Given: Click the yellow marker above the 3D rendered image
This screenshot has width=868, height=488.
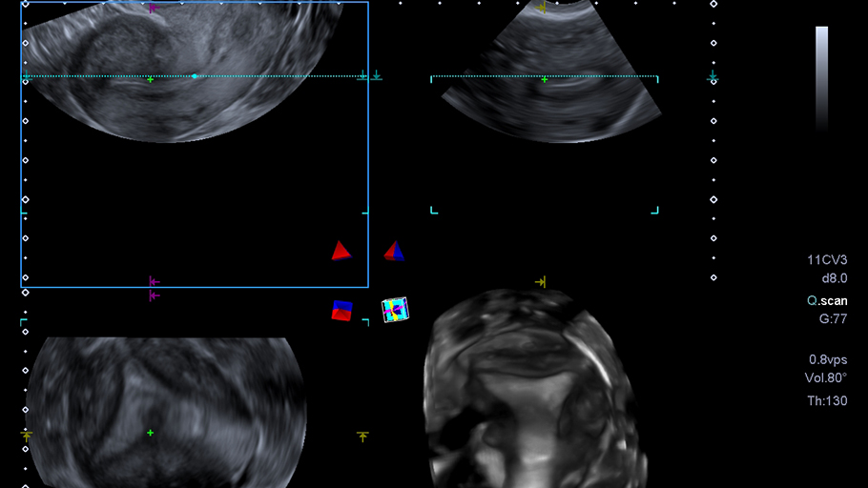Looking at the screenshot, I should (x=540, y=282).
